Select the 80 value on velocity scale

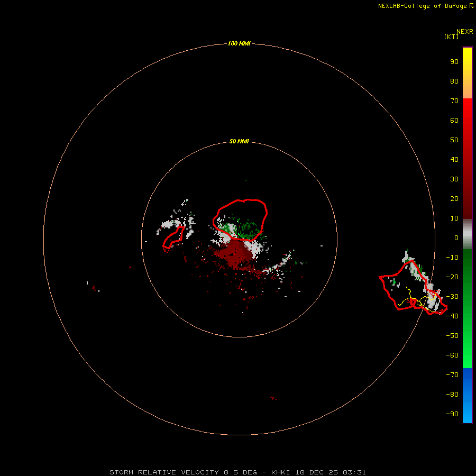pyautogui.click(x=454, y=81)
